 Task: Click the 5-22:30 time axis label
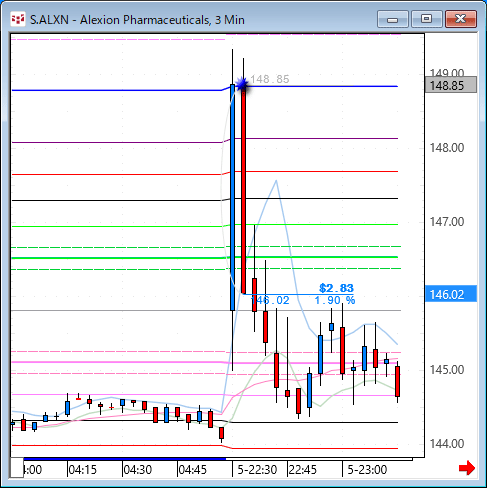257,470
